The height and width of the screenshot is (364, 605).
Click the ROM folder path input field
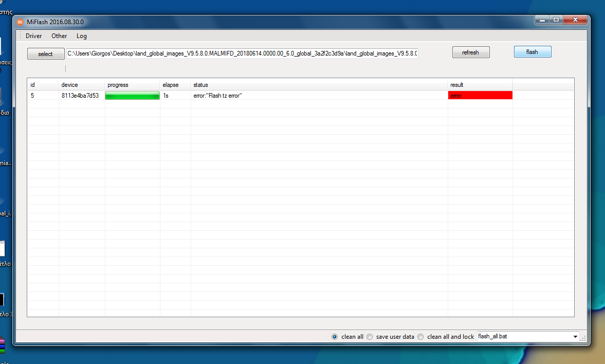coord(242,53)
